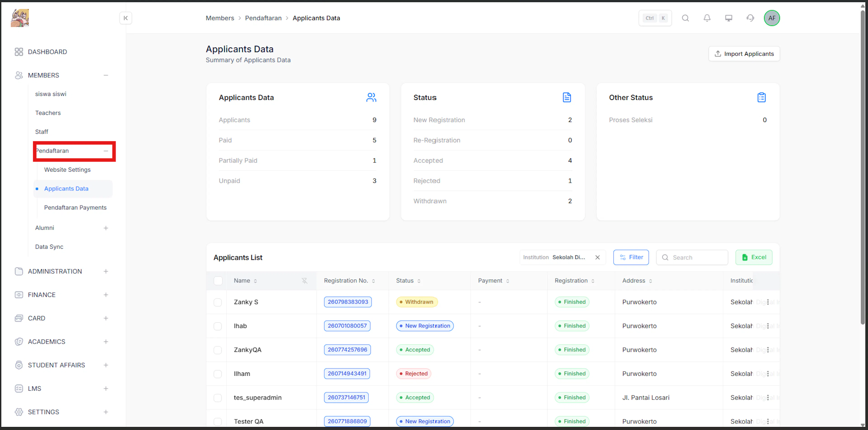The image size is (868, 430).
Task: Collapse the sidebar with the arrow button
Action: 126,18
